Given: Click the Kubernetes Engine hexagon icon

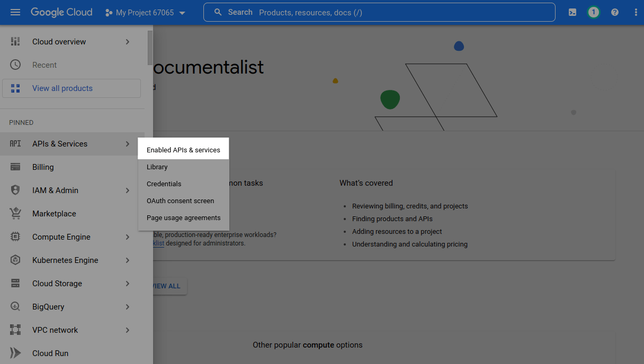Looking at the screenshot, I should [x=15, y=260].
